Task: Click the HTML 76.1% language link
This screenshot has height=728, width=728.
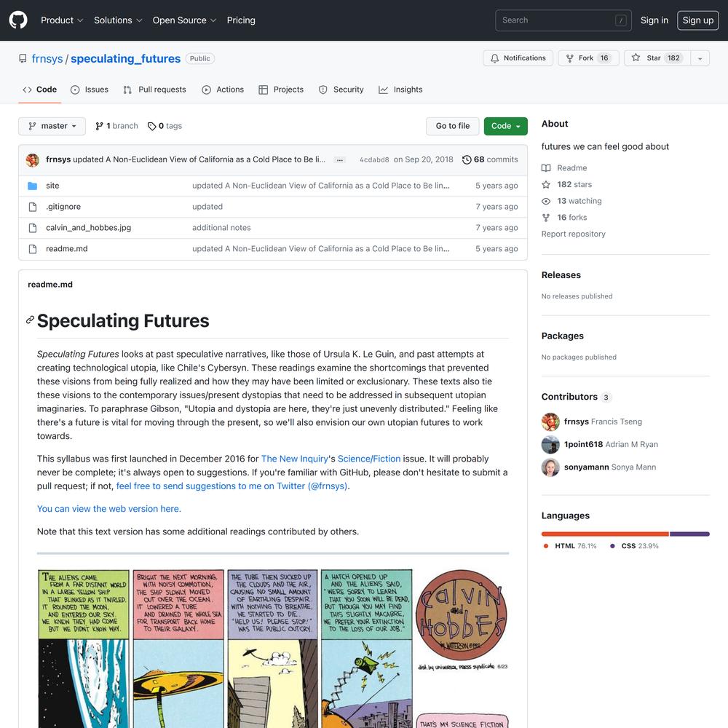Action: (x=570, y=546)
